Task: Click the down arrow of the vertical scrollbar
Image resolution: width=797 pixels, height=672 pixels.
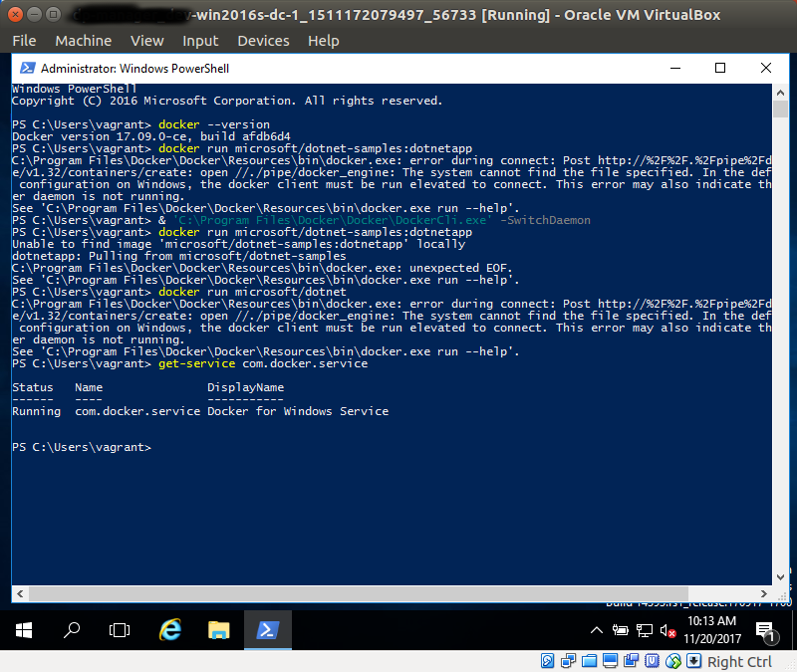Action: 780,575
